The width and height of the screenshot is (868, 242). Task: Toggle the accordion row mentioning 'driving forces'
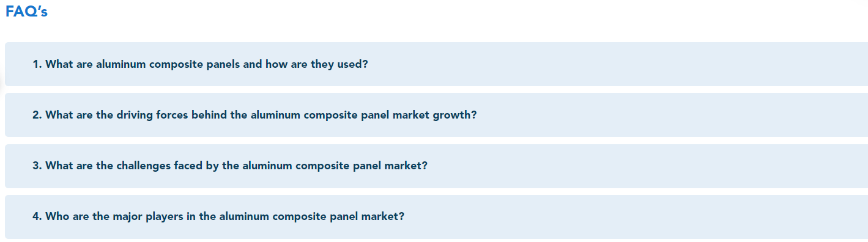click(x=436, y=115)
